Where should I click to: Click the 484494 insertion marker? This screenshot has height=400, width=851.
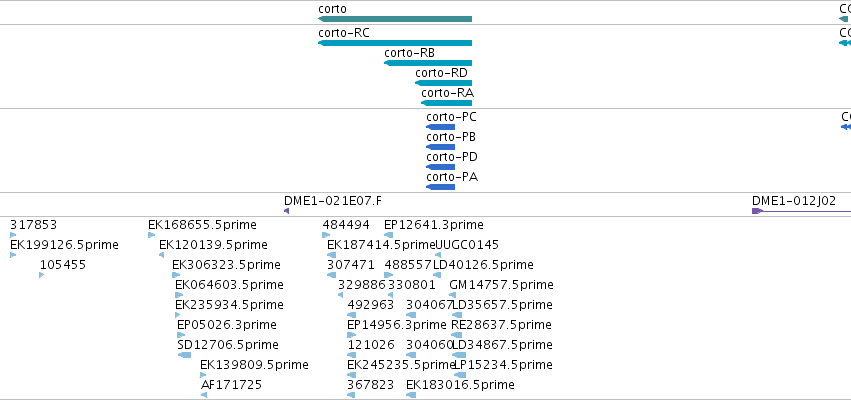coord(326,235)
